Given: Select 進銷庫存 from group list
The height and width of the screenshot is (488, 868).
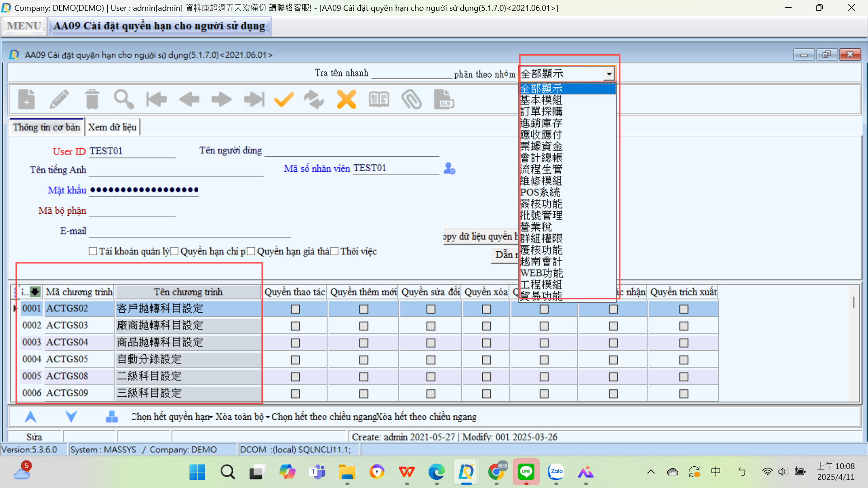Looking at the screenshot, I should 567,123.
